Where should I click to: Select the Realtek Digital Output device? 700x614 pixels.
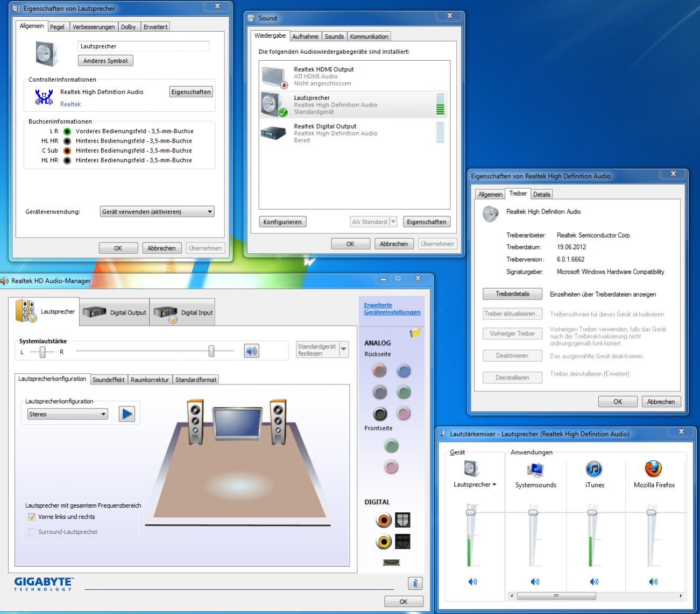click(354, 133)
